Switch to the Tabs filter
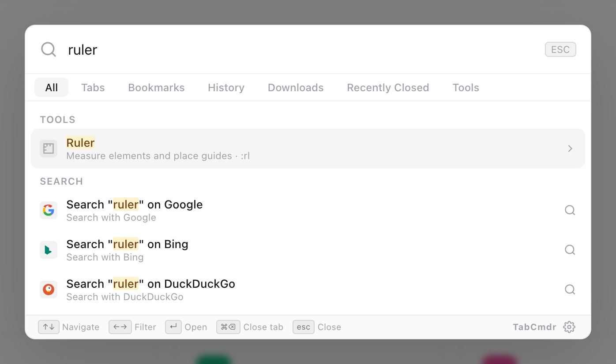The height and width of the screenshot is (364, 616). point(93,87)
